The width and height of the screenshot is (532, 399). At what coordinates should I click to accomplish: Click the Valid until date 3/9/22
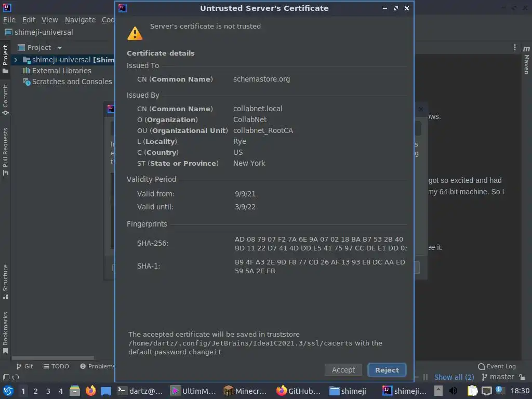point(245,207)
